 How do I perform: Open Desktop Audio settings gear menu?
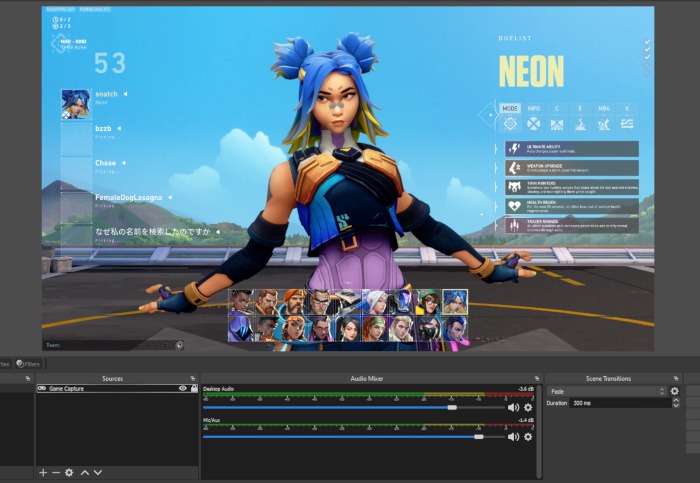(x=528, y=407)
